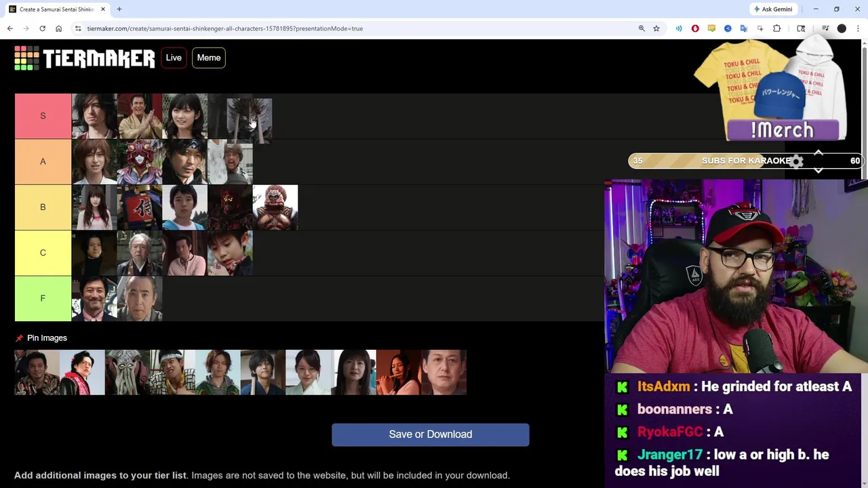Click the zoom magnifier icon in address bar
The width and height of the screenshot is (868, 488).
[x=642, y=28]
